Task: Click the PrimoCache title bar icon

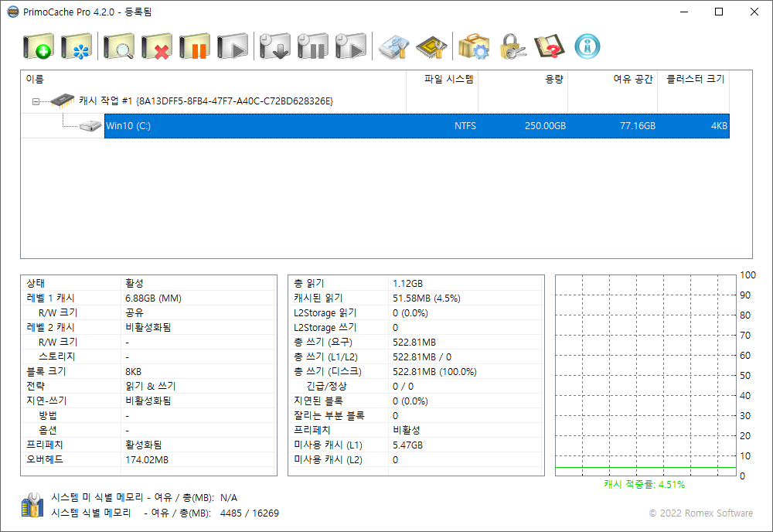Action: pyautogui.click(x=13, y=12)
